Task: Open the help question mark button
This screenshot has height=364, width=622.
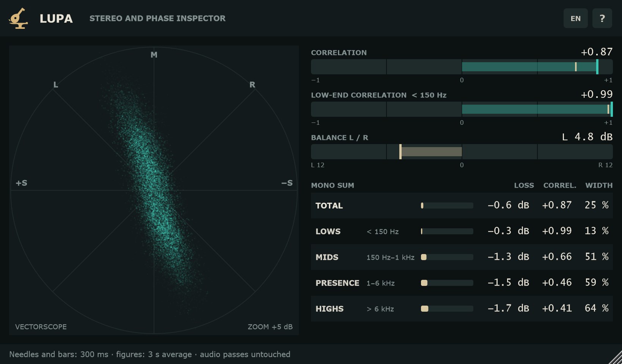Action: coord(602,18)
